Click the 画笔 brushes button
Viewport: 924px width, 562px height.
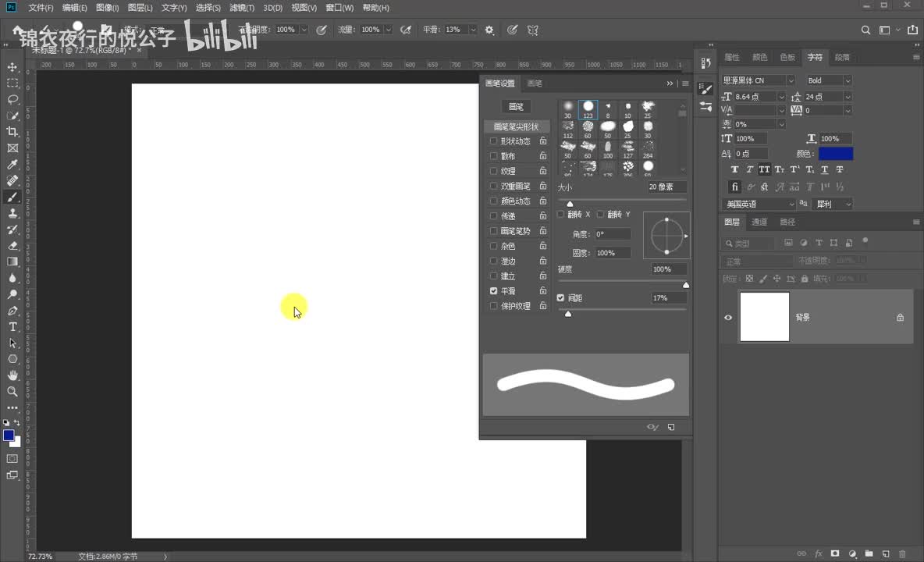pos(516,107)
